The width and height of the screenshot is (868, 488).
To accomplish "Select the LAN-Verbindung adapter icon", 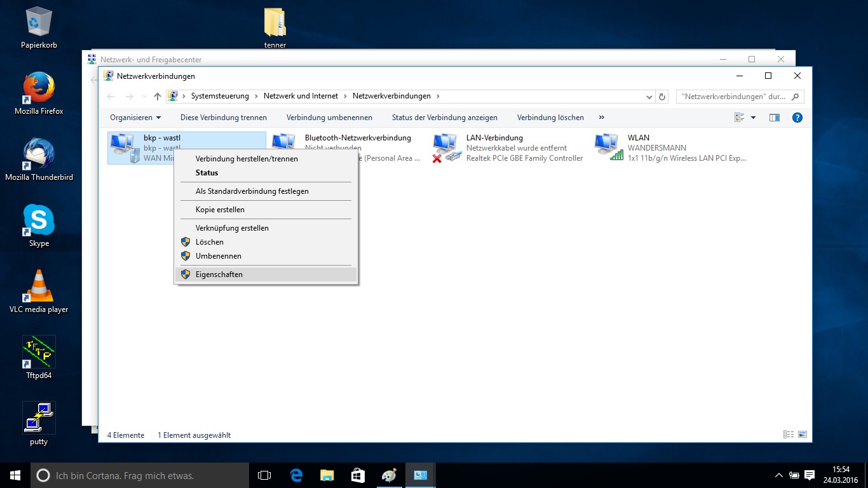I will coord(446,147).
